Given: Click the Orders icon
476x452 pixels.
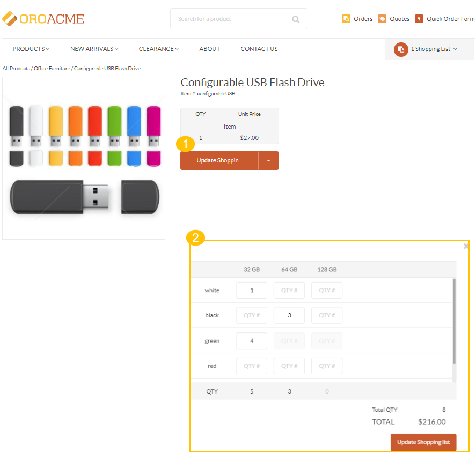Looking at the screenshot, I should 346,19.
